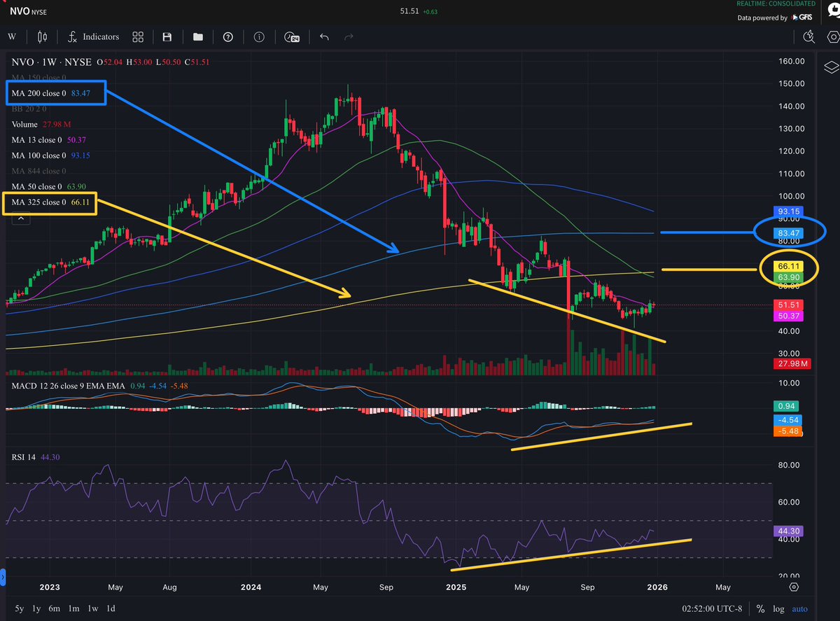Click the 93.15 price axis label
The width and height of the screenshot is (840, 621).
click(790, 211)
